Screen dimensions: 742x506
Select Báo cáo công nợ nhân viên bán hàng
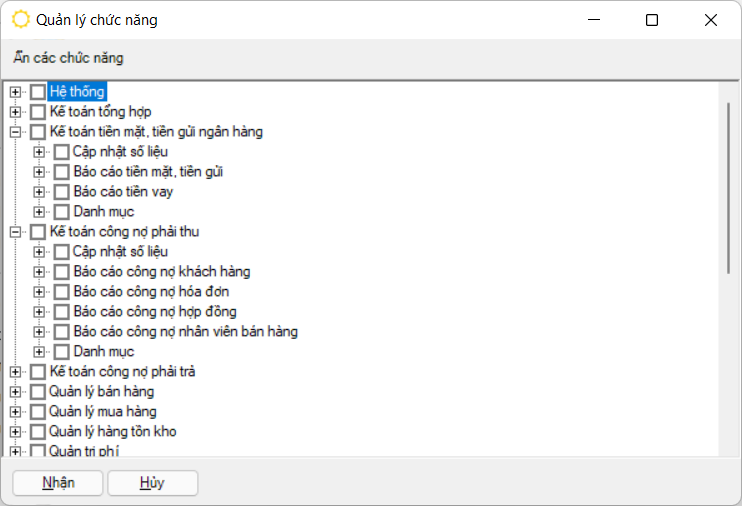pos(185,332)
